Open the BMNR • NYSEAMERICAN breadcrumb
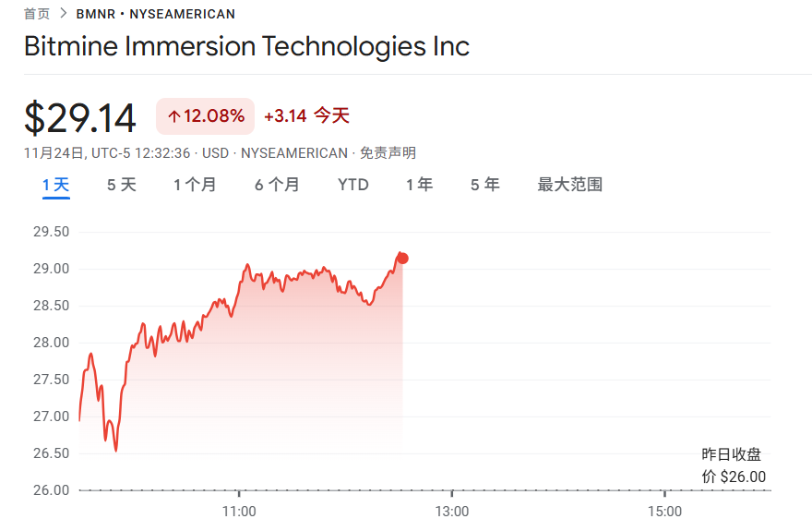The height and width of the screenshot is (531, 812). click(155, 14)
